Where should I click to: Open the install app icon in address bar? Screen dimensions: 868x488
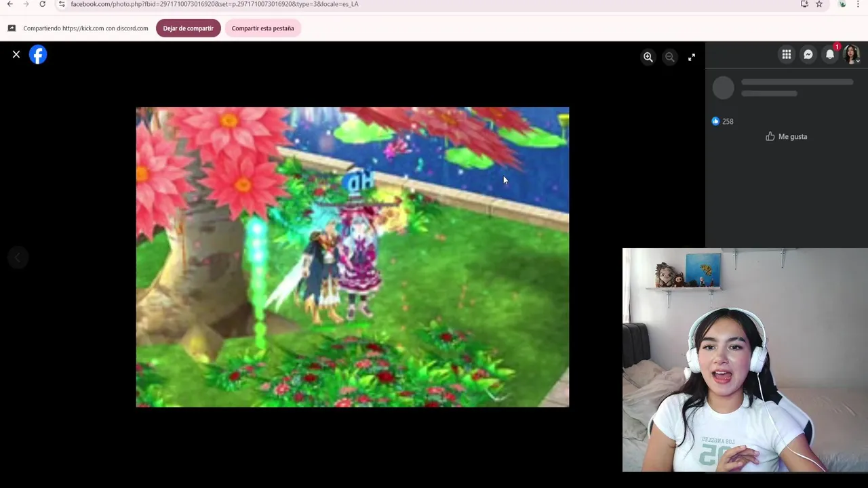tap(804, 4)
